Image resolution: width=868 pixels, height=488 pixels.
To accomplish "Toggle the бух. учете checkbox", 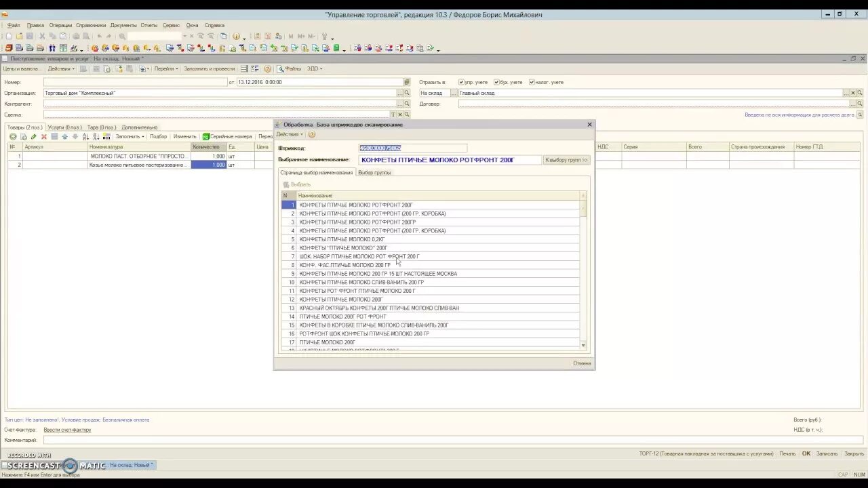I will [496, 82].
